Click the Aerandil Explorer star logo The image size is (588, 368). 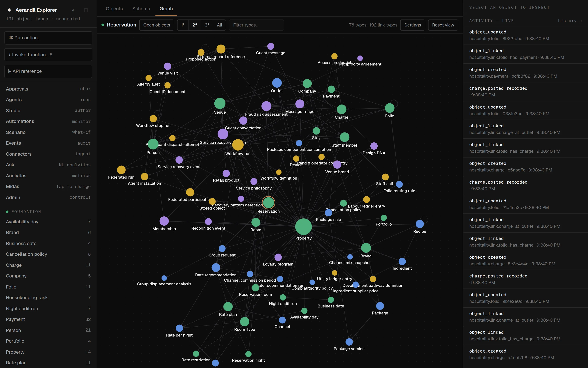click(9, 10)
